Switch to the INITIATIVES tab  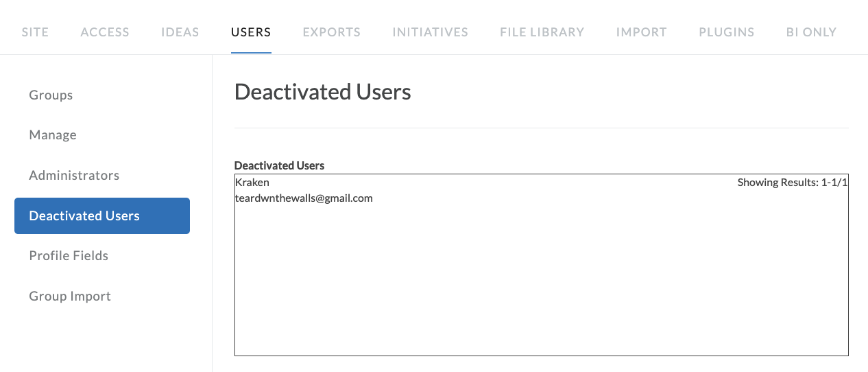[431, 32]
